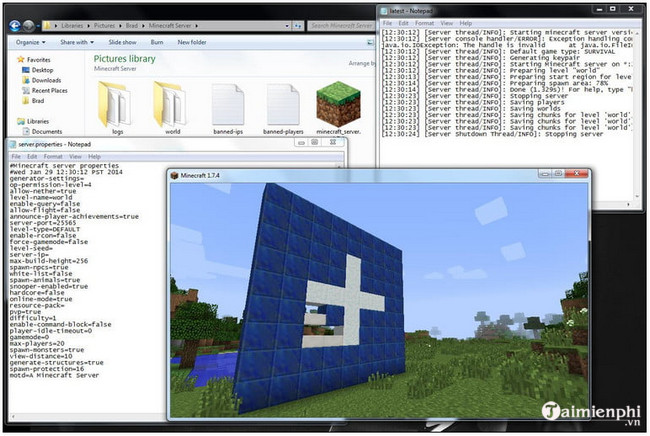650x436 pixels.
Task: Click the line difficulty=1
Action: [33, 318]
